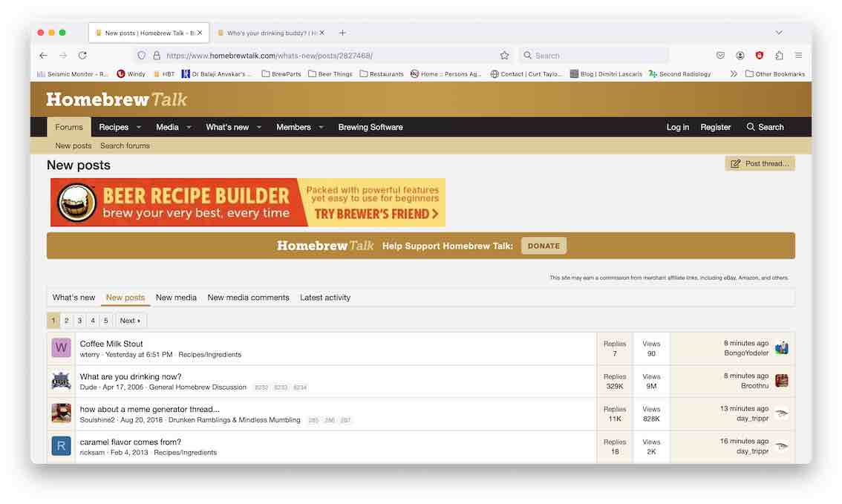
Task: Expand the Media menu dropdown arrow
Action: 189,127
